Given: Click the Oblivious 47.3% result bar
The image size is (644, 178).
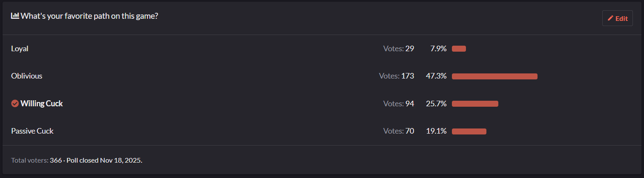Looking at the screenshot, I should point(494,76).
